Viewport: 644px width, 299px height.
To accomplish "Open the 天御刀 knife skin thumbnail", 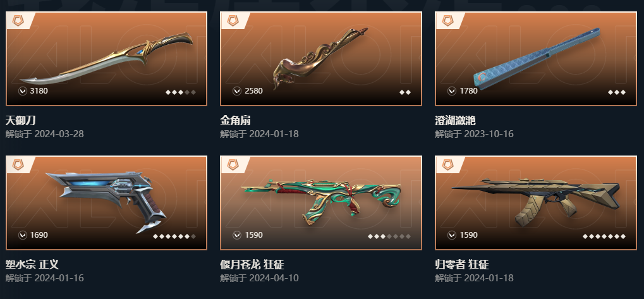I will [x=106, y=59].
